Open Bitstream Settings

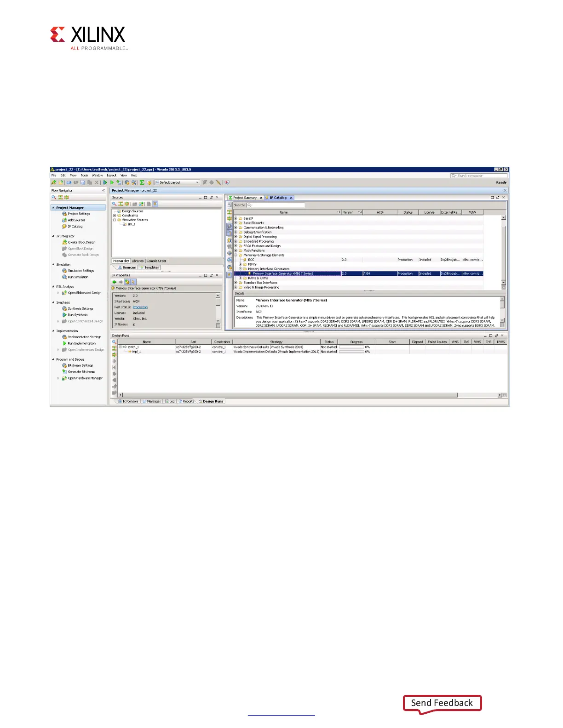click(x=77, y=365)
